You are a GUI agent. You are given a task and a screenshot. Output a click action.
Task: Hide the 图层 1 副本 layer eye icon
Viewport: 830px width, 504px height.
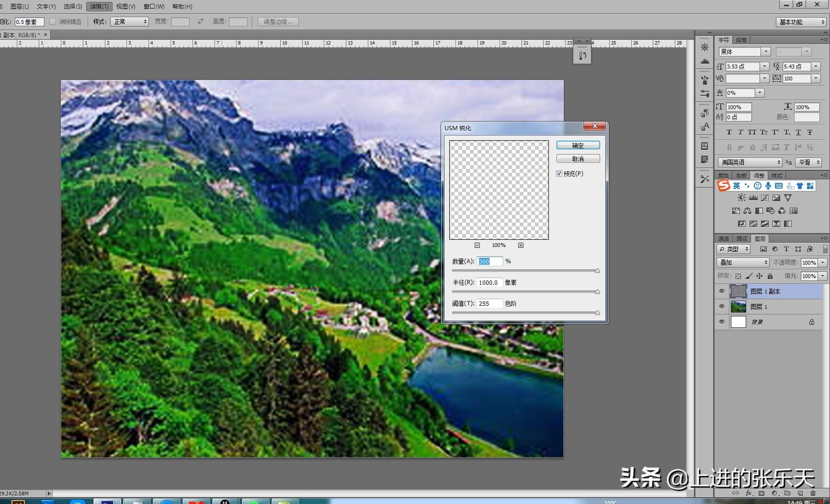[722, 291]
